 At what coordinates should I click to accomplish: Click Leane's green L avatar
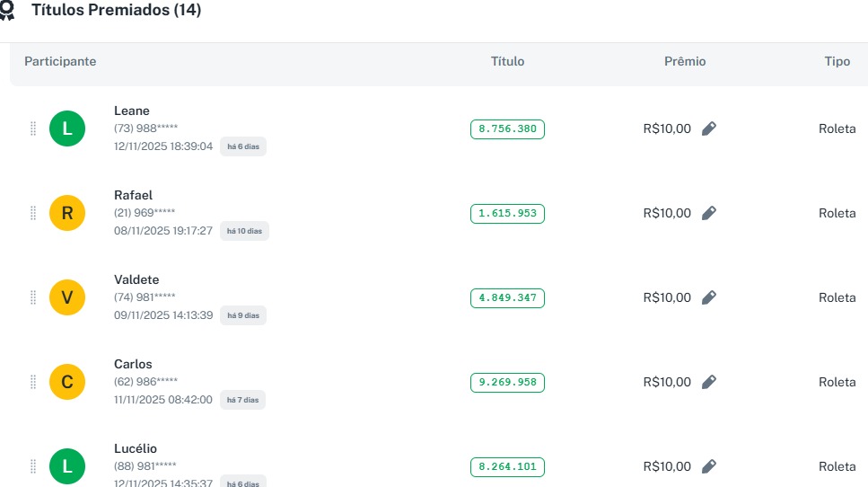coord(67,128)
